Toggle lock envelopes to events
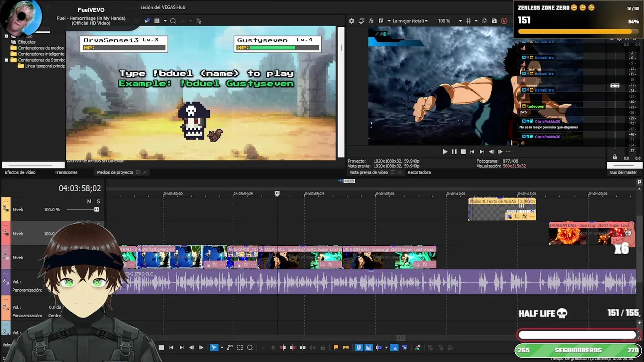The image size is (644, 362). [394, 347]
